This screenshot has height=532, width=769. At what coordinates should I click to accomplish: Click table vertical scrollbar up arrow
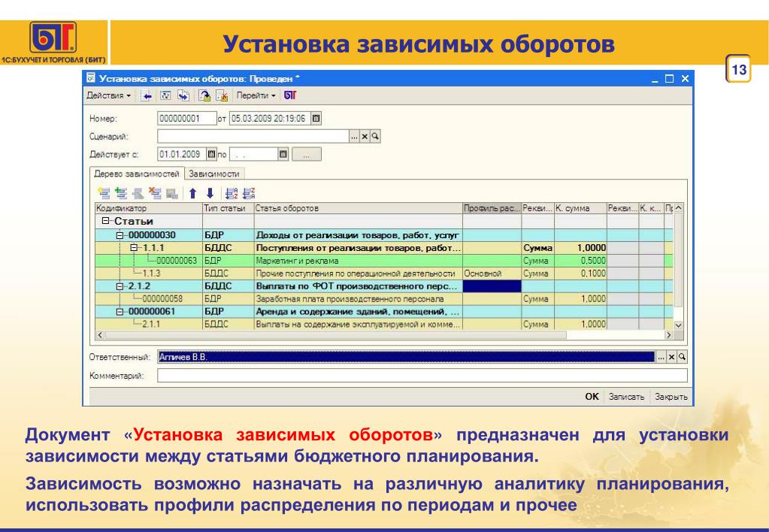pyautogui.click(x=678, y=208)
